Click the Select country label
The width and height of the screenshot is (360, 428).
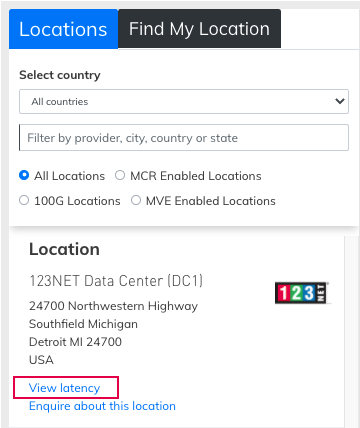tap(60, 75)
